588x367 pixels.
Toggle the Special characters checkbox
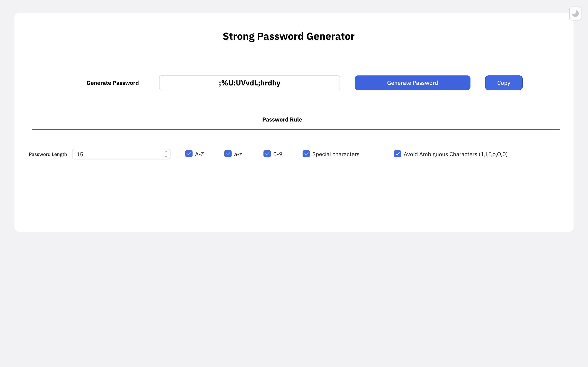coord(306,154)
